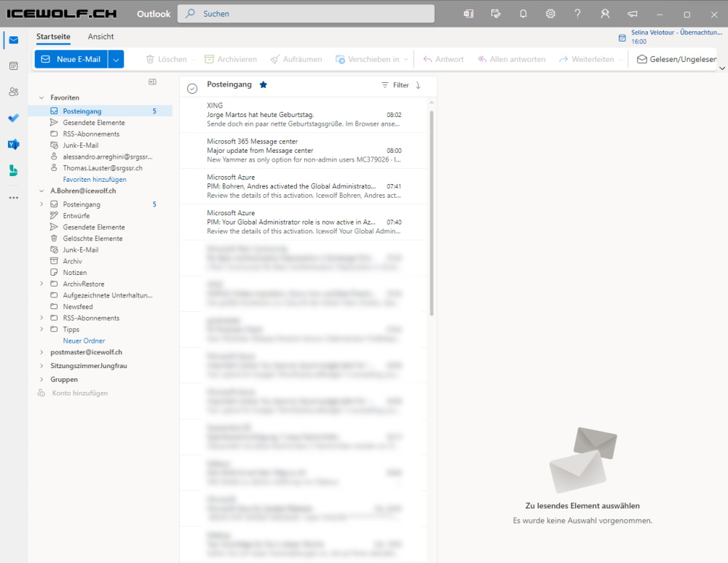Open Outlook settings gear
Screen dimensions: 728x563
(550, 14)
